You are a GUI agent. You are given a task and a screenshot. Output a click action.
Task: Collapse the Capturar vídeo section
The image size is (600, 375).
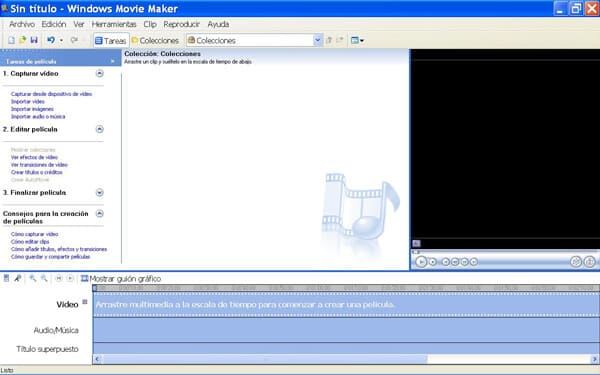(99, 73)
